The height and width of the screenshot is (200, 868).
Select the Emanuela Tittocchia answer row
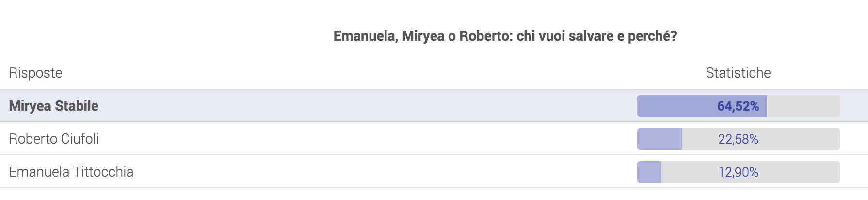click(x=434, y=172)
